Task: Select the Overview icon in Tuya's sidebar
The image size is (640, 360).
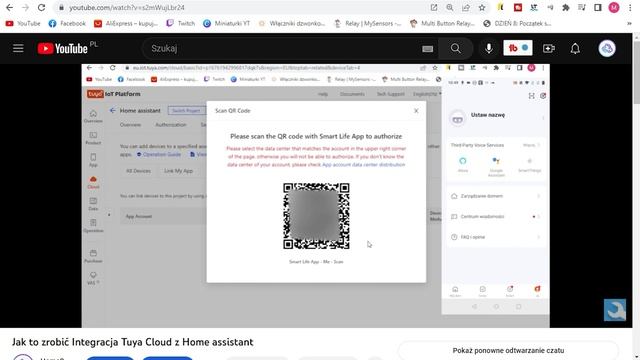Action: [93, 116]
